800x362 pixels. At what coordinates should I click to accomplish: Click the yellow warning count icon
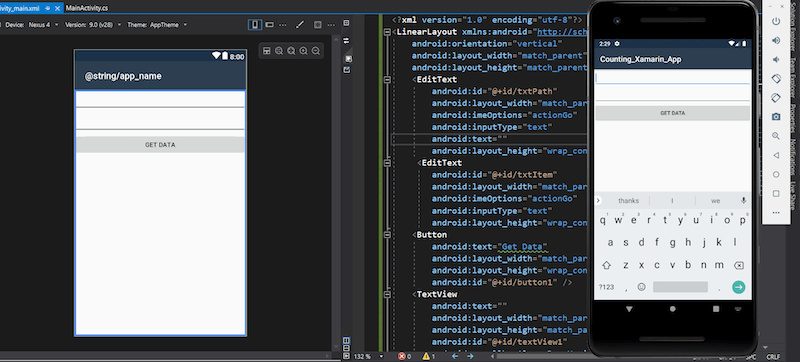426,356
